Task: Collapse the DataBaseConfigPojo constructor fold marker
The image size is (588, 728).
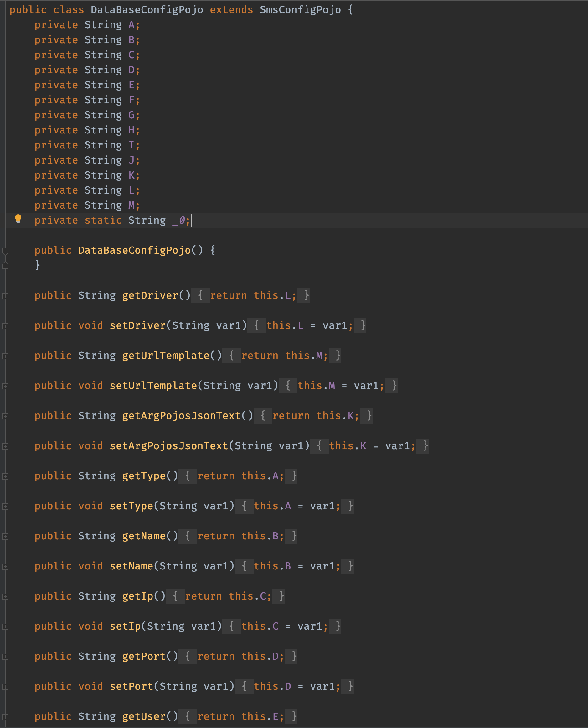Action: [x=5, y=251]
